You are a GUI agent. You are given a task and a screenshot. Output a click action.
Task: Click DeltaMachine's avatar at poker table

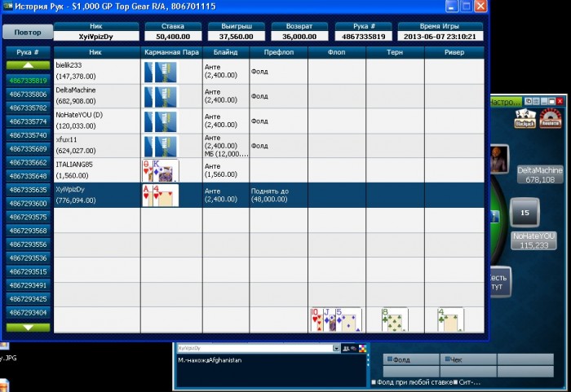[x=498, y=159]
